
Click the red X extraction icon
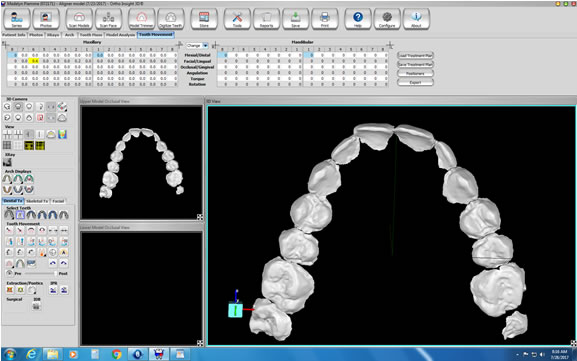[x=10, y=290]
